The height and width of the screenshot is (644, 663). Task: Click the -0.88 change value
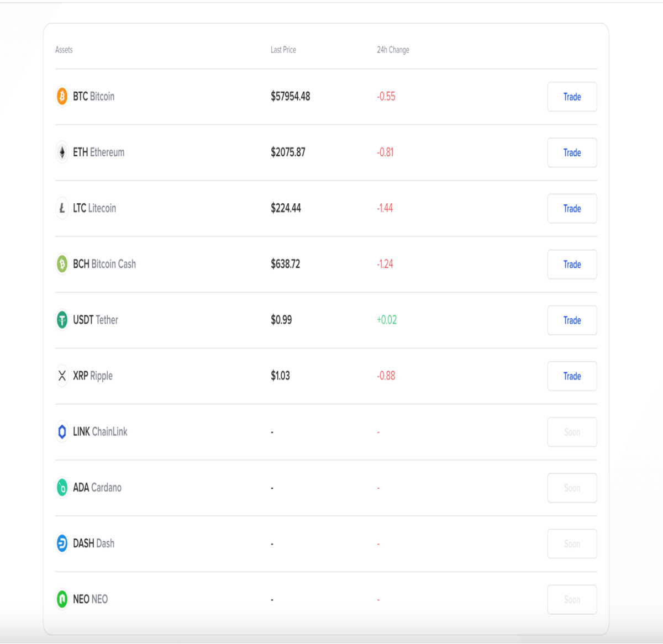pos(386,376)
